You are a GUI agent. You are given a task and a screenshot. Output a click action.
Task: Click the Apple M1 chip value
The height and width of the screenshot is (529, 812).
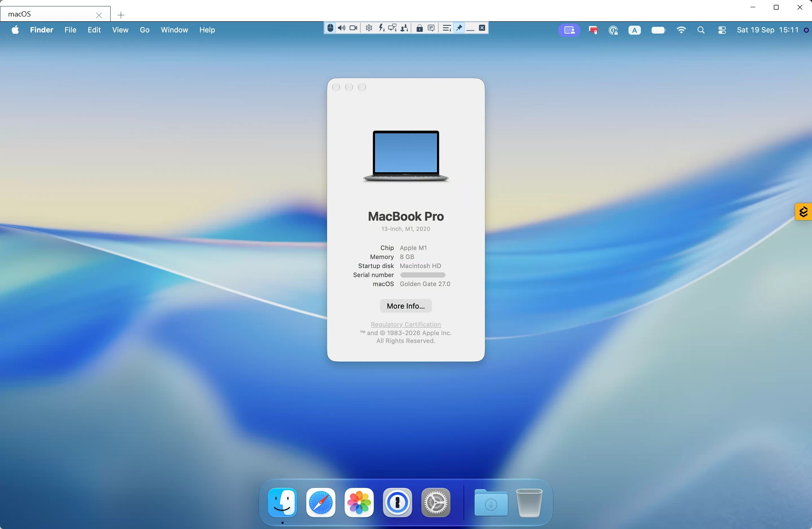coord(413,248)
